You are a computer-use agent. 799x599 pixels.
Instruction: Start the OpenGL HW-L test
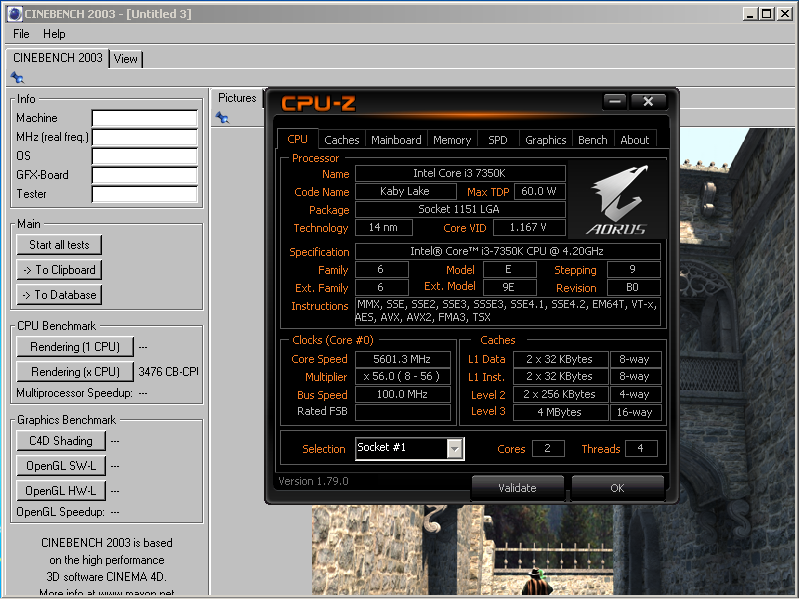pos(61,491)
